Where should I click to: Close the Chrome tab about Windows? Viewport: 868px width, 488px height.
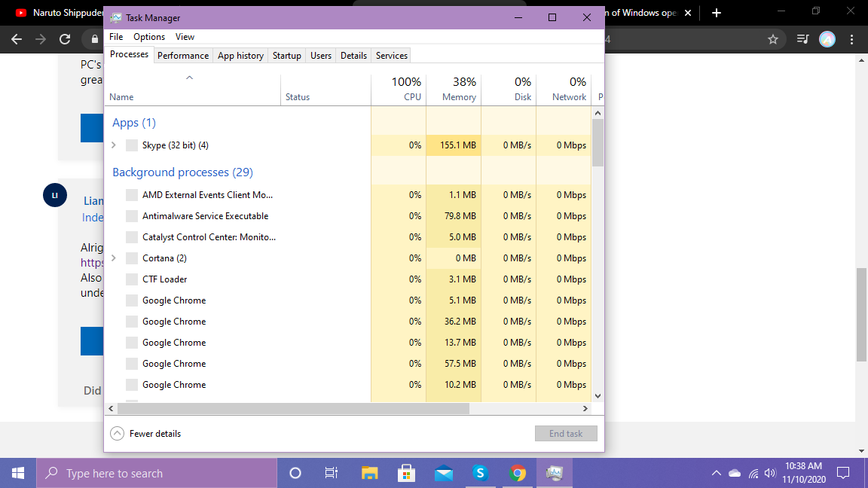point(687,13)
